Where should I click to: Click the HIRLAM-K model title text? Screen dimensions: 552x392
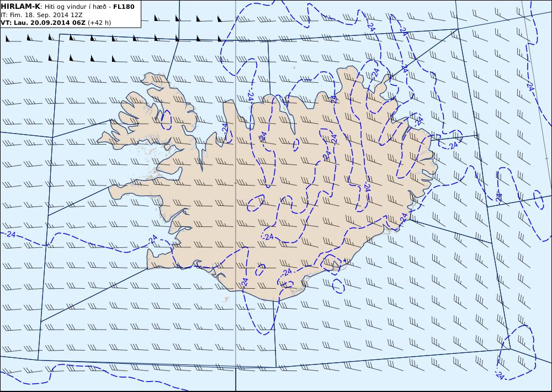tap(20, 7)
